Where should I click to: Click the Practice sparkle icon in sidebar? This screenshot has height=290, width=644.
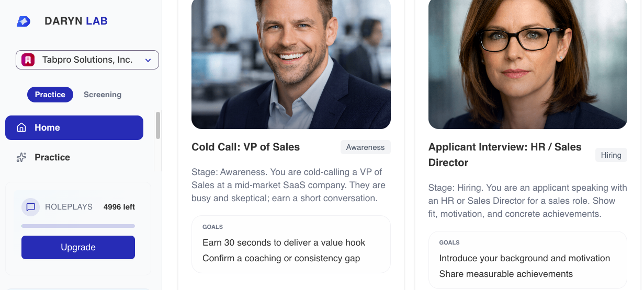21,157
